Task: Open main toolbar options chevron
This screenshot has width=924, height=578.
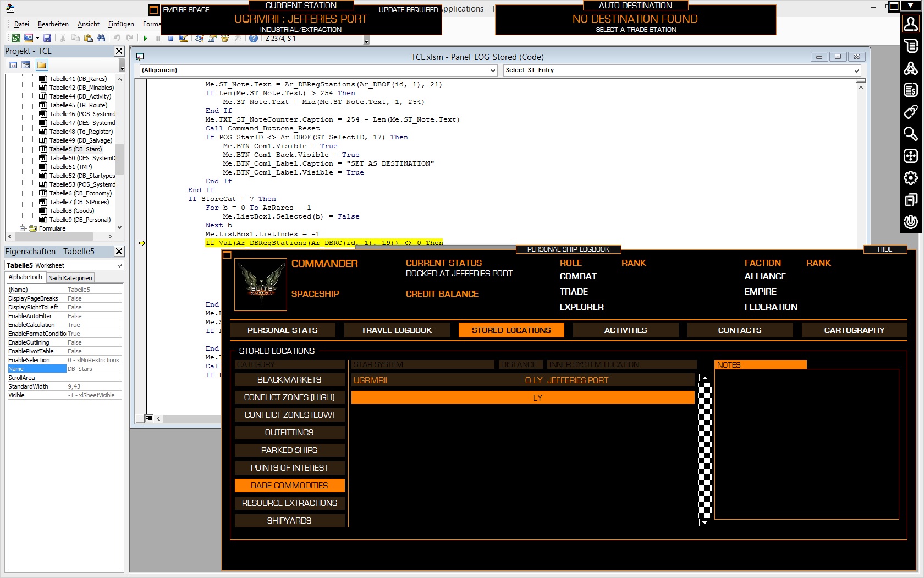Action: pyautogui.click(x=366, y=40)
